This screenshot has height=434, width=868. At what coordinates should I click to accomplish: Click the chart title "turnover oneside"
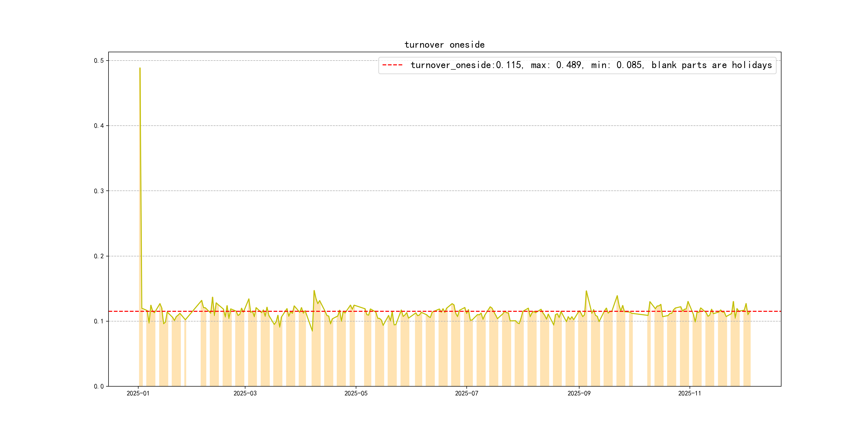pyautogui.click(x=444, y=45)
